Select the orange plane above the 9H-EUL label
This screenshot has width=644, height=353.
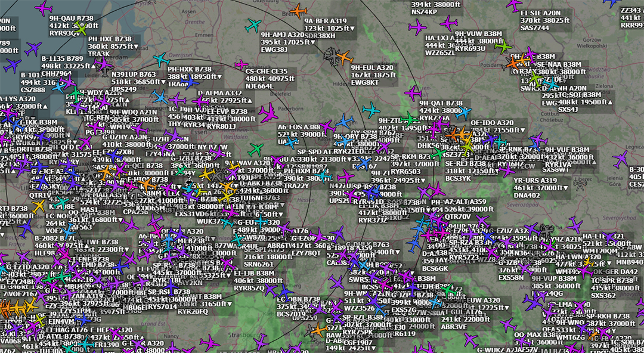[x=343, y=58]
